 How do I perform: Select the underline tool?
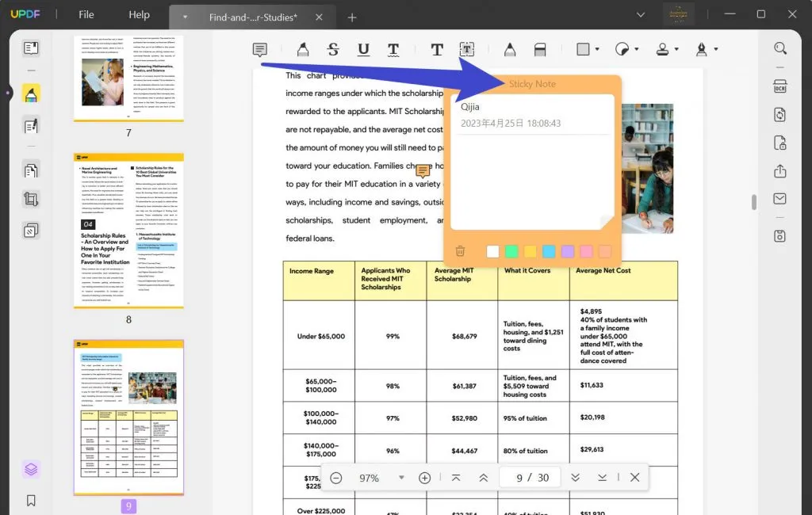point(363,50)
